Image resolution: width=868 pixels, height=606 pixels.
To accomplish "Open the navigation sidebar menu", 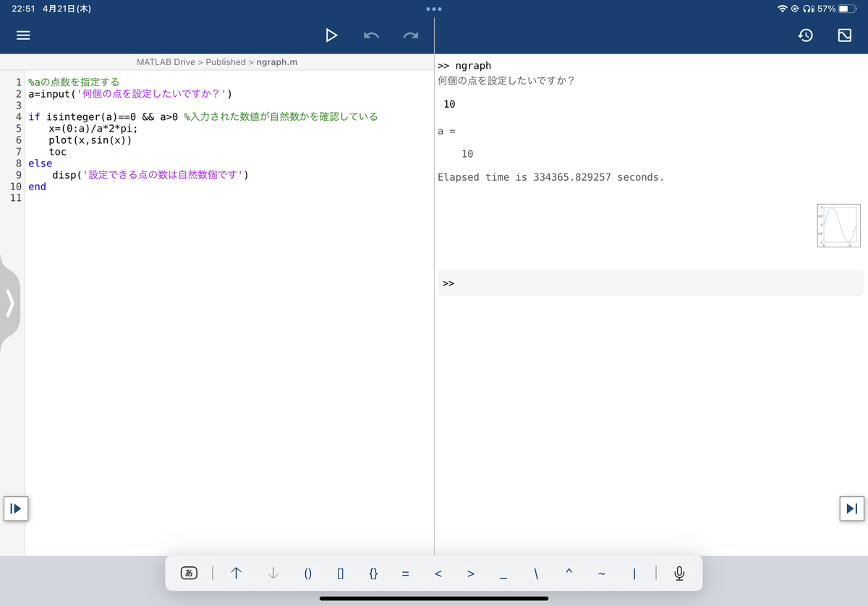I will [22, 35].
